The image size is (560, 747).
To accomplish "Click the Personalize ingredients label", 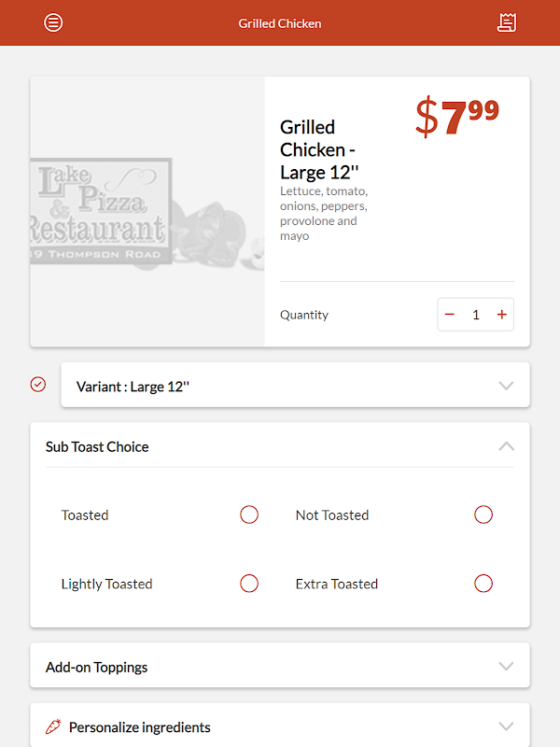I will [140, 726].
